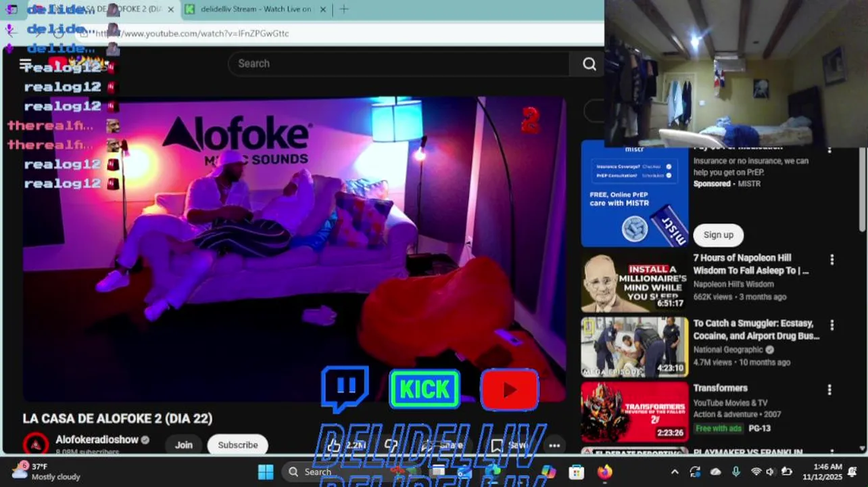Open the volume speaker tray icon
Viewport: 868px width, 487px height.
coord(771,472)
